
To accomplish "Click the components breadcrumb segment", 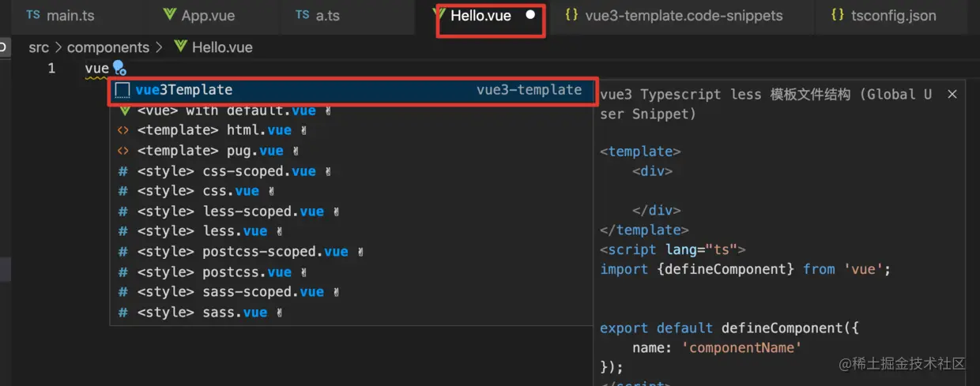I will (x=107, y=47).
